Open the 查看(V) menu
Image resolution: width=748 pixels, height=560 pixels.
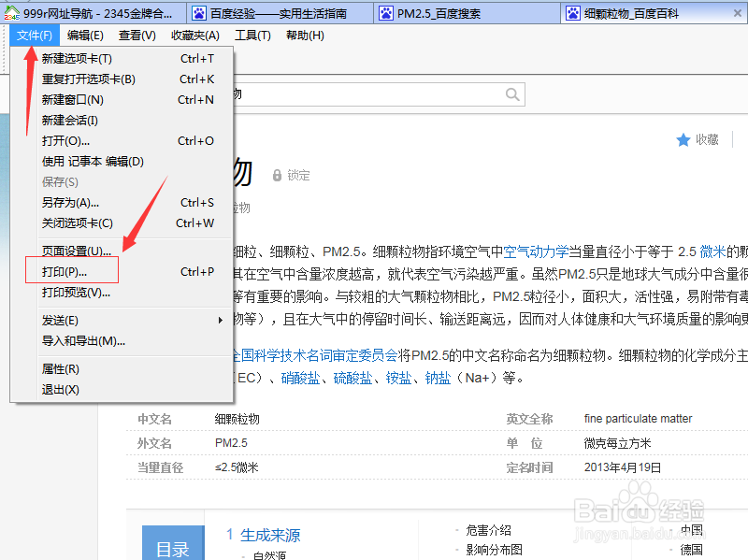pos(137,36)
